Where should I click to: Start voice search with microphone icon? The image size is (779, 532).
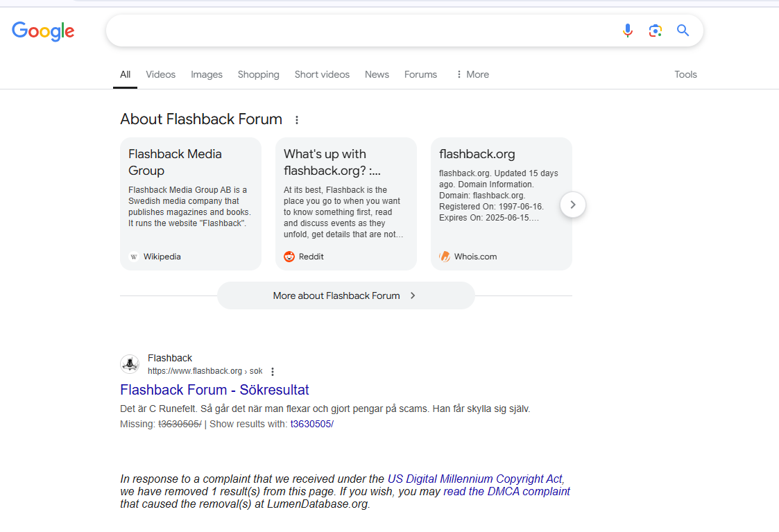coord(628,31)
